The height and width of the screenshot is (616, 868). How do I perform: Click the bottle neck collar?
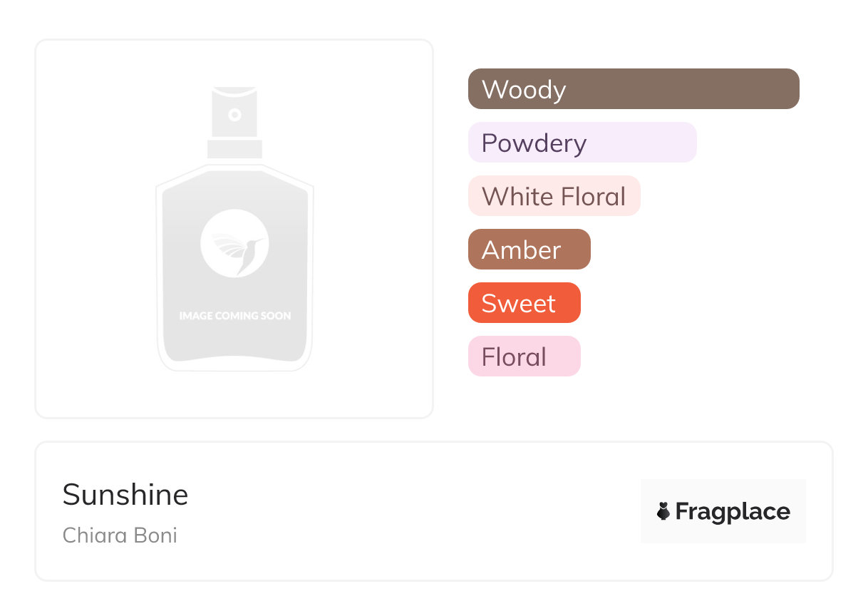[234, 149]
